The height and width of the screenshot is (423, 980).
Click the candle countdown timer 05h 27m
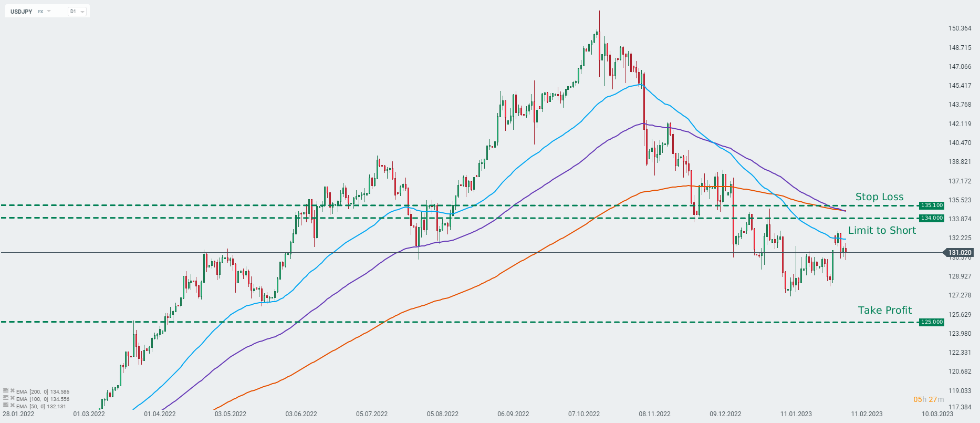928,400
